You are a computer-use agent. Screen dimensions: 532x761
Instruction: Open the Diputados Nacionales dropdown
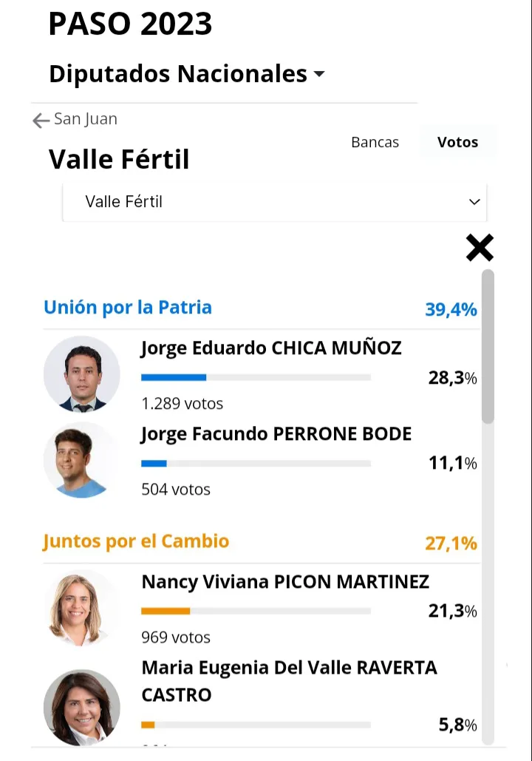pyautogui.click(x=187, y=74)
